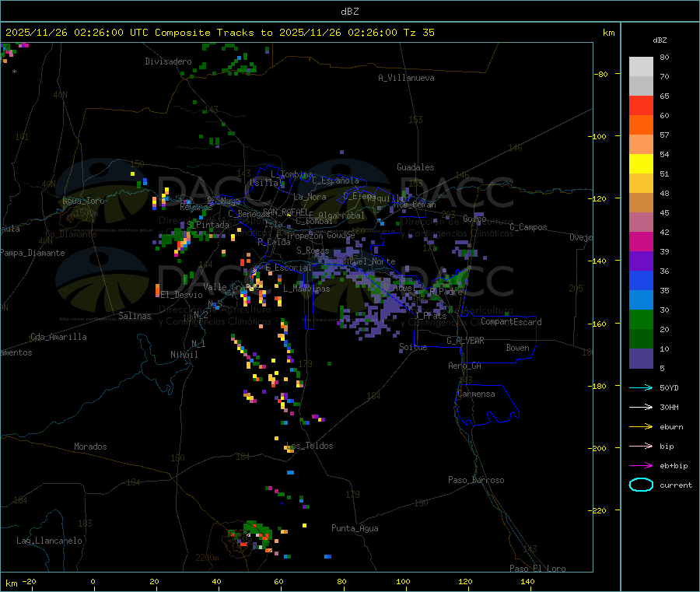Click the magenta eb+bip arrow in legend

click(x=641, y=466)
